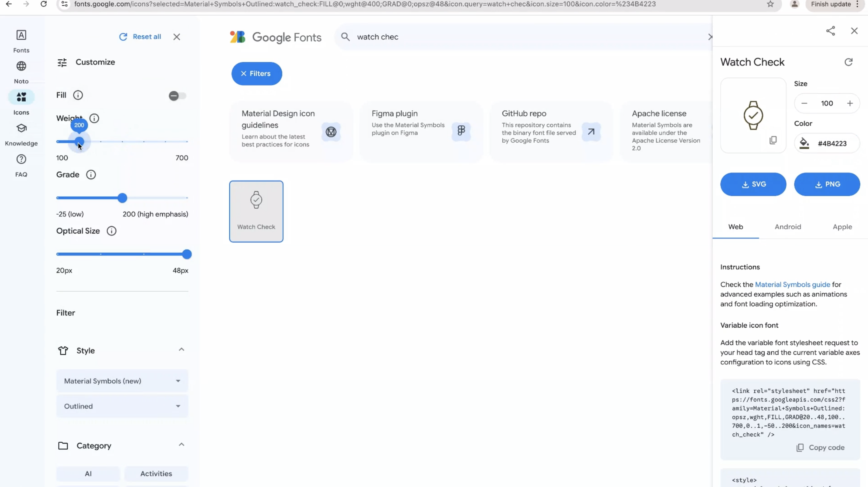Open the Material Symbols (new) dropdown
Viewport: 868px width, 487px height.
(122, 381)
